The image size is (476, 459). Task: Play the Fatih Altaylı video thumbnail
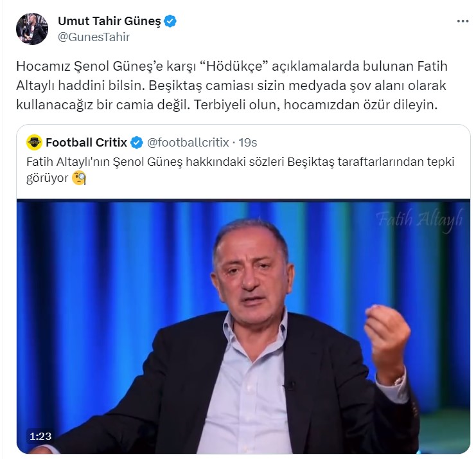pos(243,327)
